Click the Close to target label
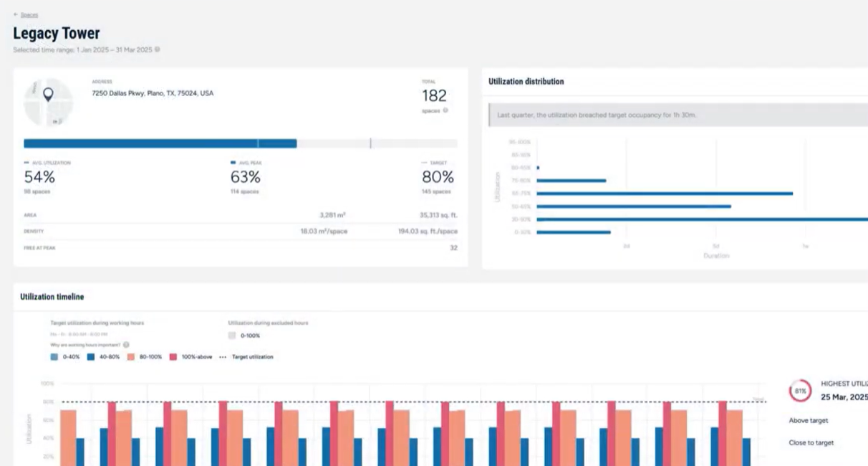The height and width of the screenshot is (466, 868). coord(811,442)
